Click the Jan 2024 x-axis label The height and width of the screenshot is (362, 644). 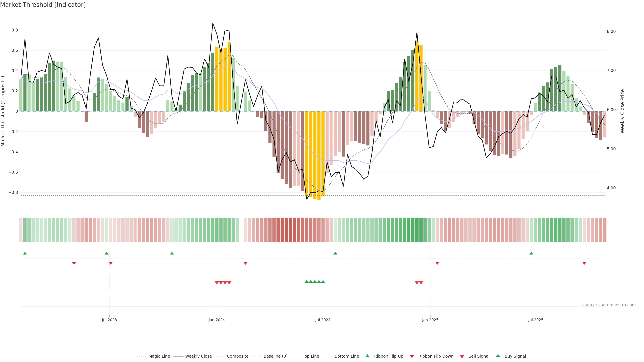point(217,320)
